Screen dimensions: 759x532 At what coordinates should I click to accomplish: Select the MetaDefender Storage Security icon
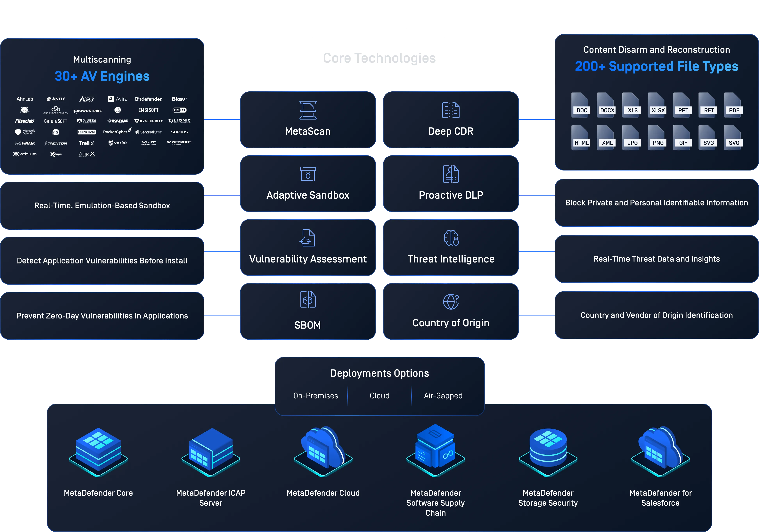tap(548, 452)
